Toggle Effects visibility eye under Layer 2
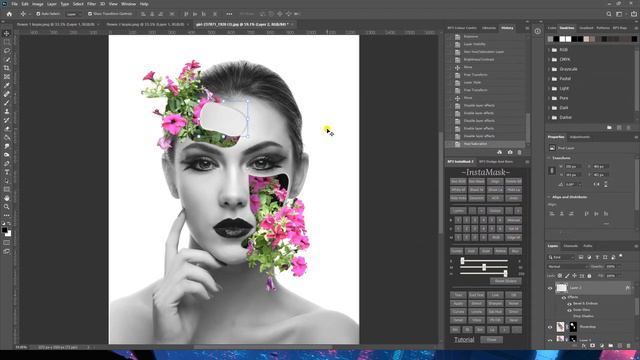The width and height of the screenshot is (640, 360). [564, 298]
